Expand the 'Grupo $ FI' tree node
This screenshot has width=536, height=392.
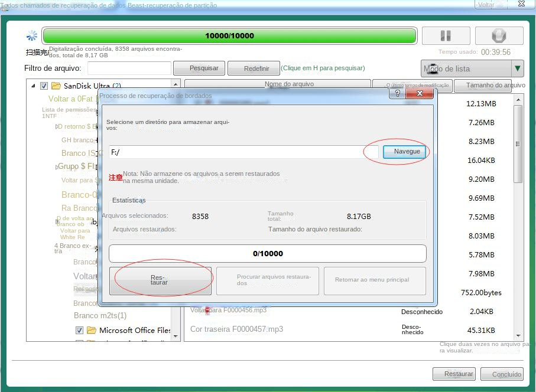55,166
